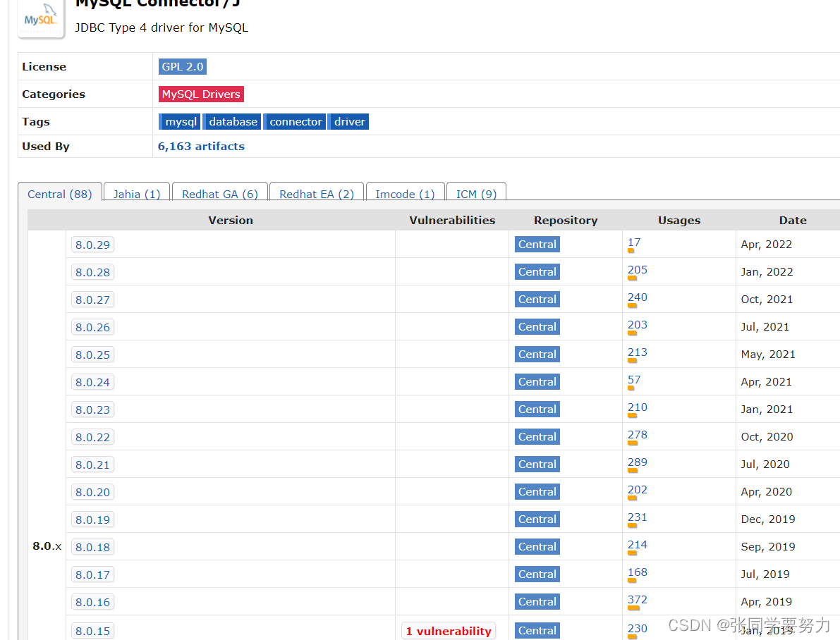840x640 pixels.
Task: Switch to the Redhat EA (2) tab
Action: point(317,194)
